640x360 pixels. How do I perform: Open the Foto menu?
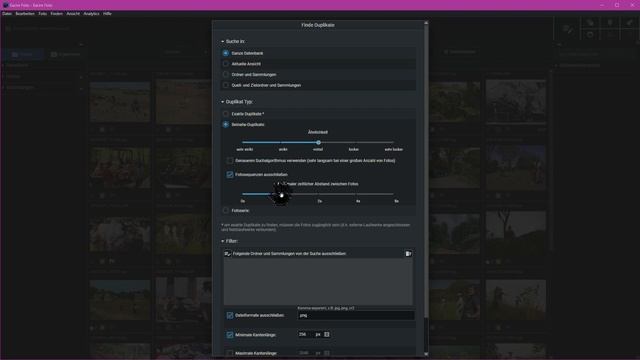coord(42,13)
